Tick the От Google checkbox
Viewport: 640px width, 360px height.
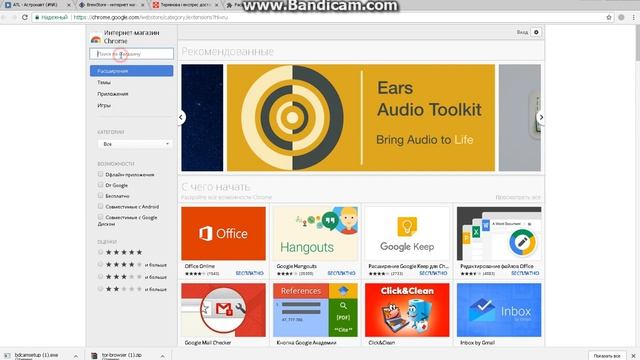100,184
